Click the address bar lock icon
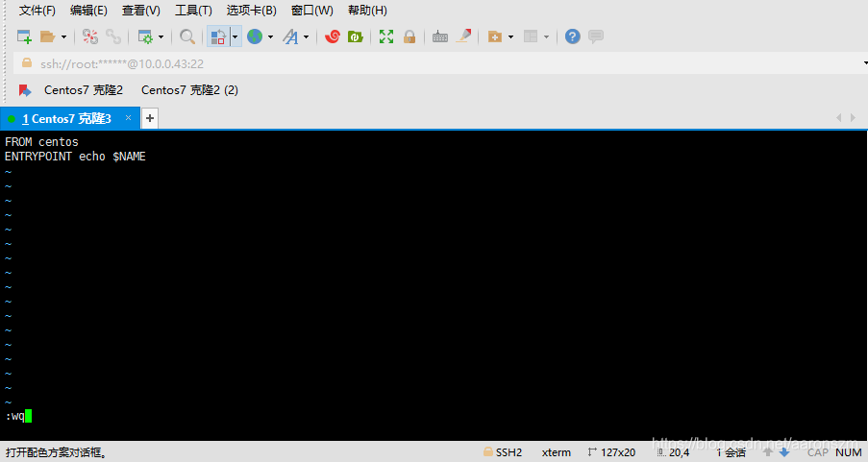 coord(27,63)
